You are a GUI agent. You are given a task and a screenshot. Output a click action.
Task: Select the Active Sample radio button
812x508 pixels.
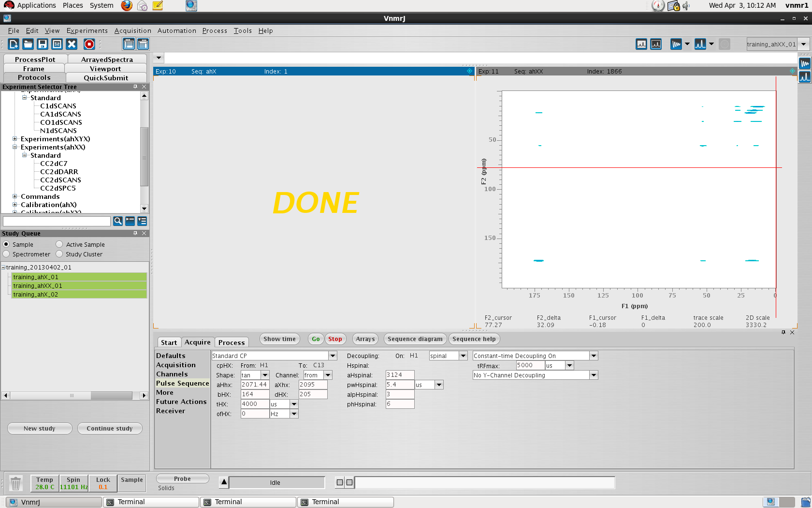point(59,244)
